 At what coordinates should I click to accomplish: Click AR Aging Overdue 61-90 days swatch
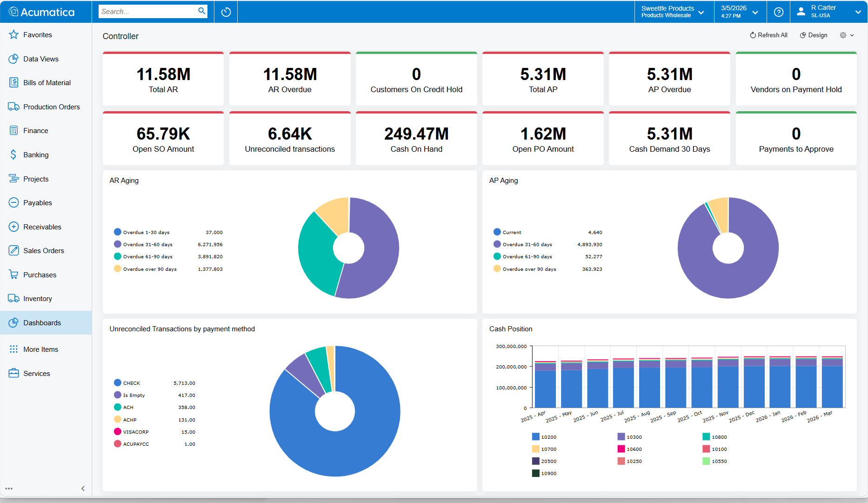118,256
